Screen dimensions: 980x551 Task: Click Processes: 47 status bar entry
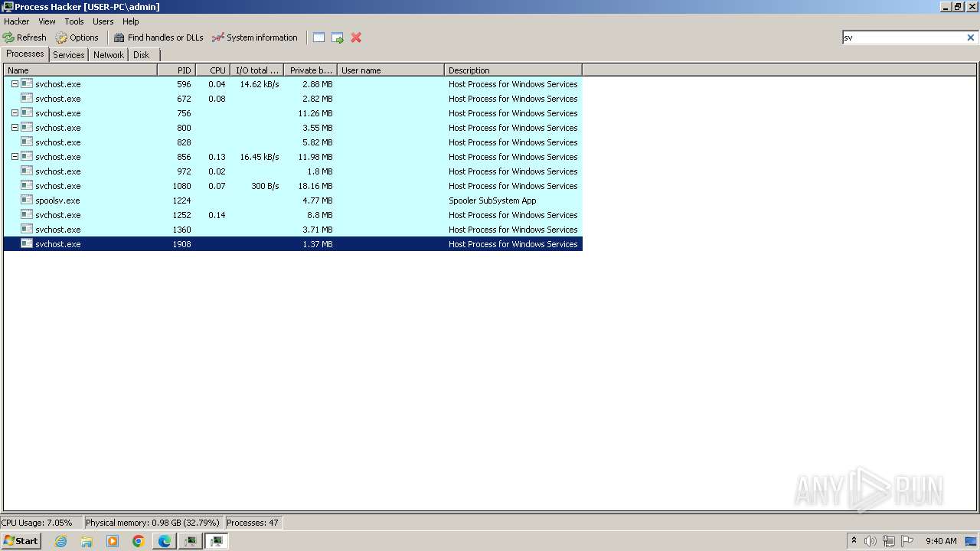tap(253, 523)
